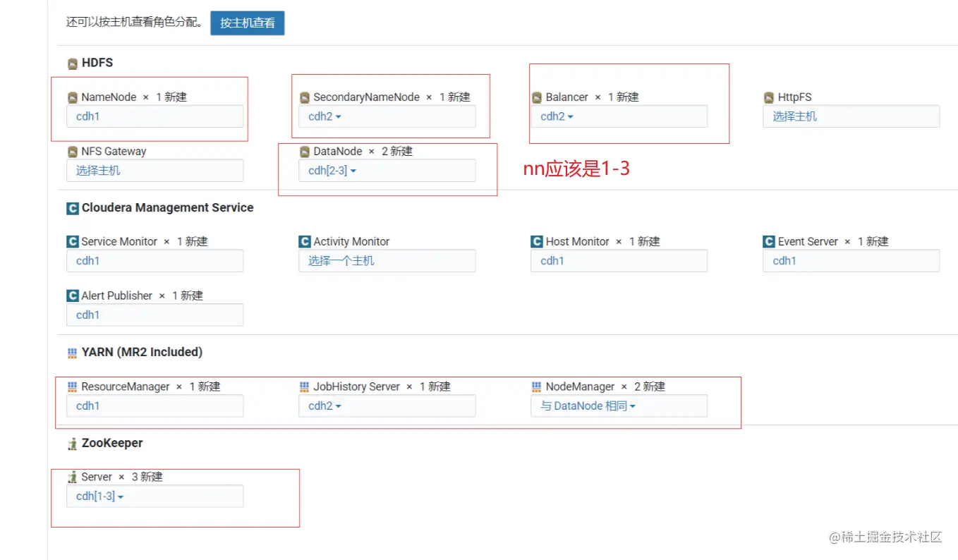The height and width of the screenshot is (560, 958).
Task: Click the Host Monitor host field cdh1
Action: 619,261
